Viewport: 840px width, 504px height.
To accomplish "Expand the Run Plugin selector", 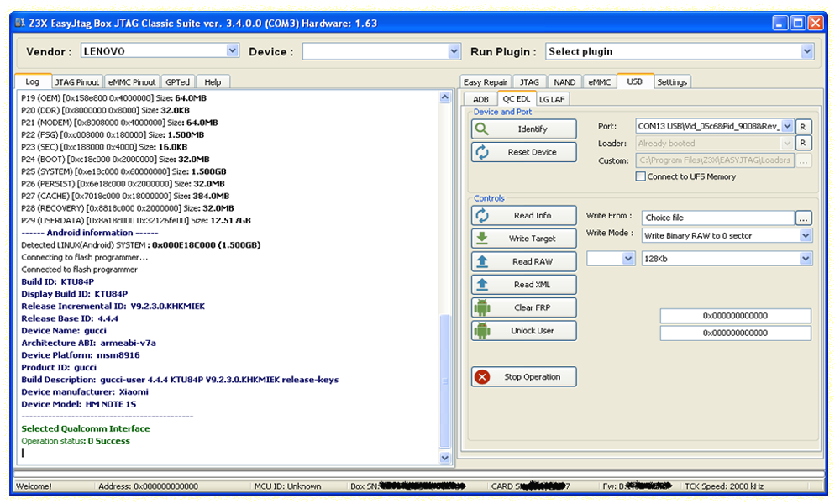I will pyautogui.click(x=806, y=51).
